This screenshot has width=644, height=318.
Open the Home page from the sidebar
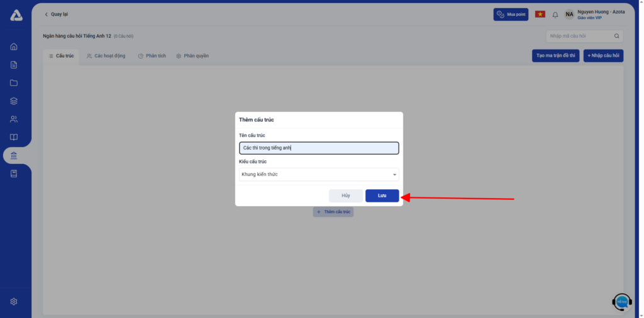pyautogui.click(x=14, y=47)
